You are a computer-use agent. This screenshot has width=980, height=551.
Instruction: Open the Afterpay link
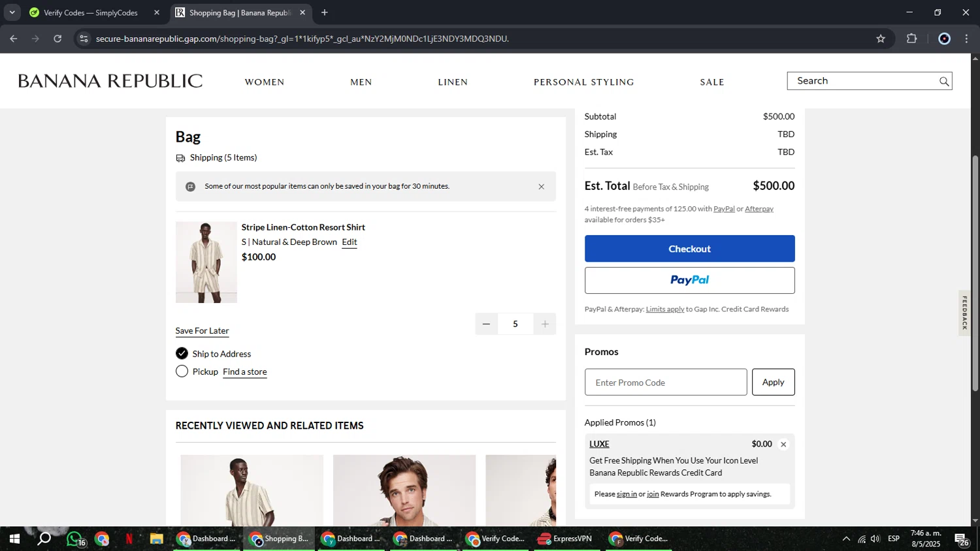coord(759,209)
